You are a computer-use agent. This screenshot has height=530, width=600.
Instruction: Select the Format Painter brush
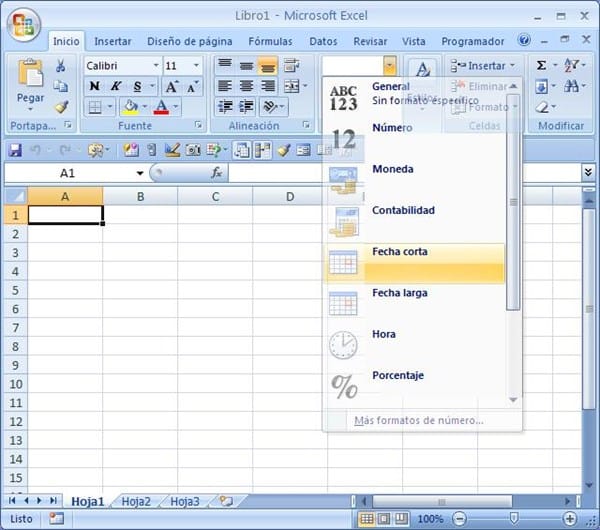click(x=61, y=107)
